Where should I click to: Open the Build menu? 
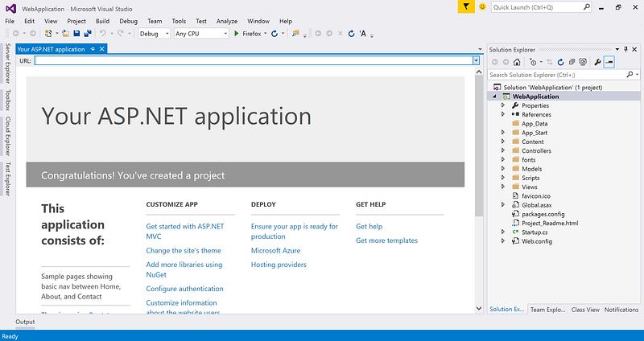coord(102,21)
